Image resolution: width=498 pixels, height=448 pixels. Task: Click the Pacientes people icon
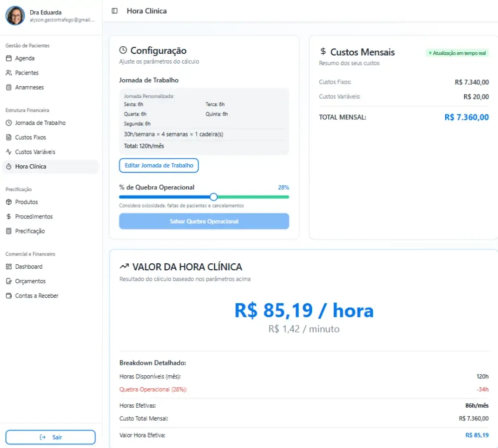pos(9,73)
